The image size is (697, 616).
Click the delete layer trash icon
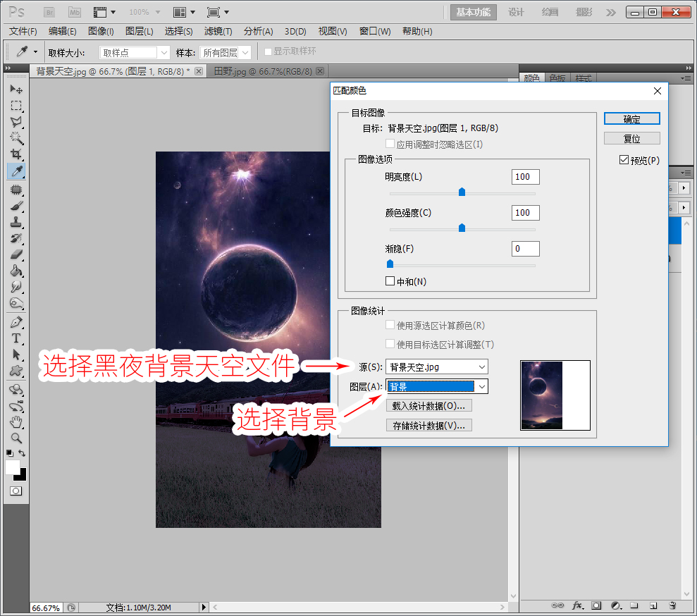tap(672, 605)
